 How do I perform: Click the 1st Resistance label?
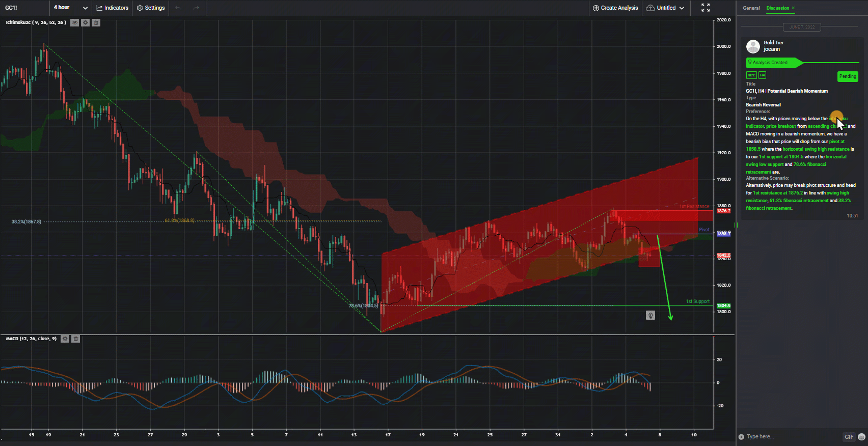(694, 207)
